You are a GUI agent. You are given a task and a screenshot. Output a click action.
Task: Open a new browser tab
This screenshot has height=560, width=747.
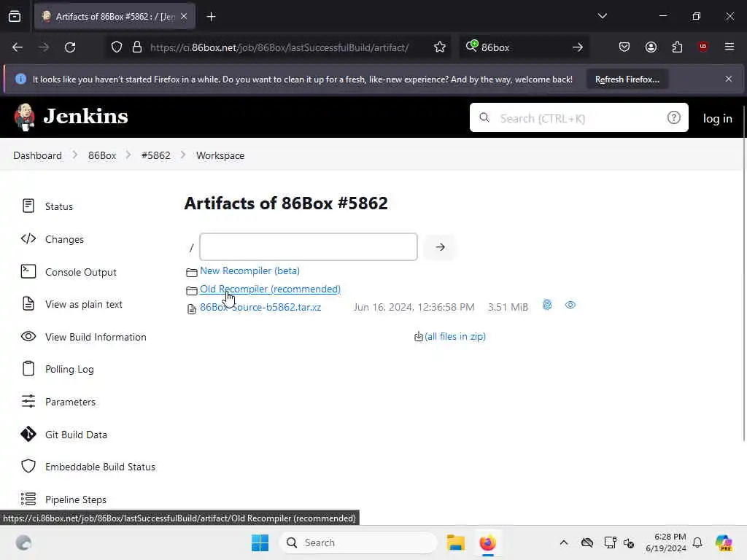tap(211, 17)
